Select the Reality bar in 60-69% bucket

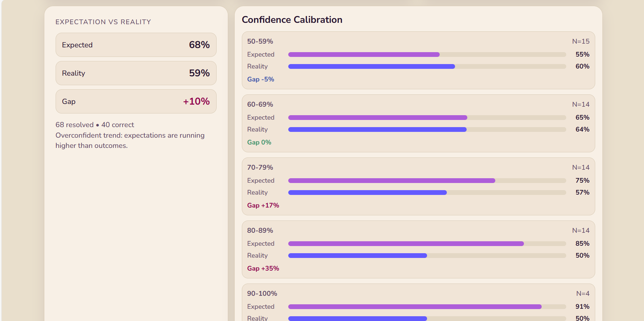pos(427,129)
